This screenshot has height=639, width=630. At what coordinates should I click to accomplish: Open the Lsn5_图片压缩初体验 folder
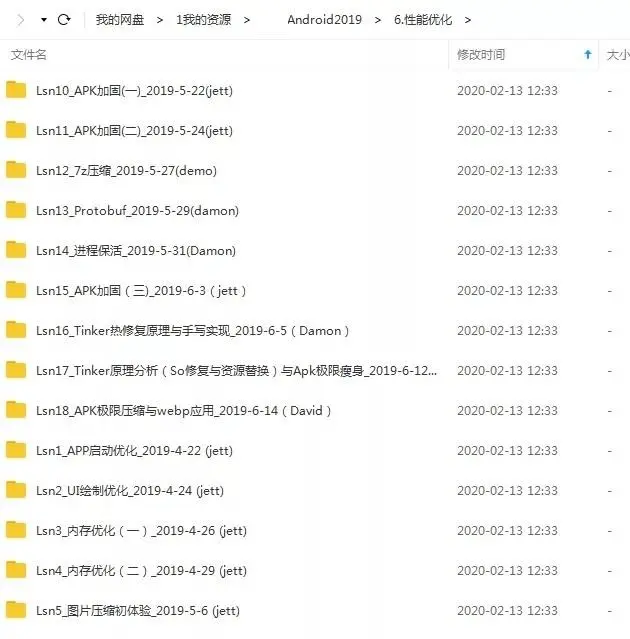pos(138,610)
